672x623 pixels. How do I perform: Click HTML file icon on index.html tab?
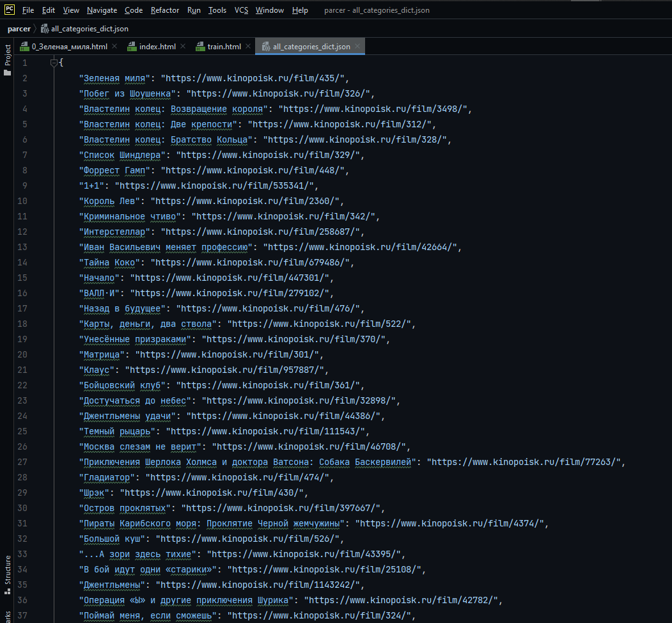[x=132, y=46]
